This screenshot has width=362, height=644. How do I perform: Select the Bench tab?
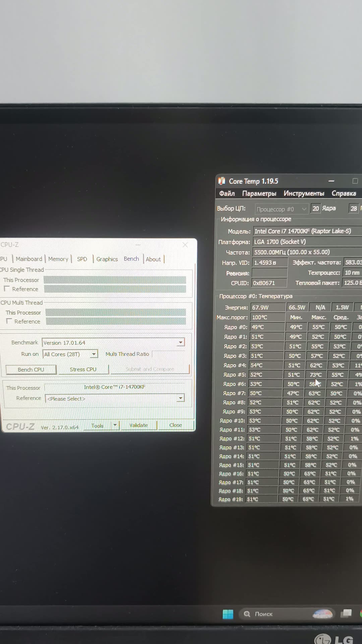(131, 259)
